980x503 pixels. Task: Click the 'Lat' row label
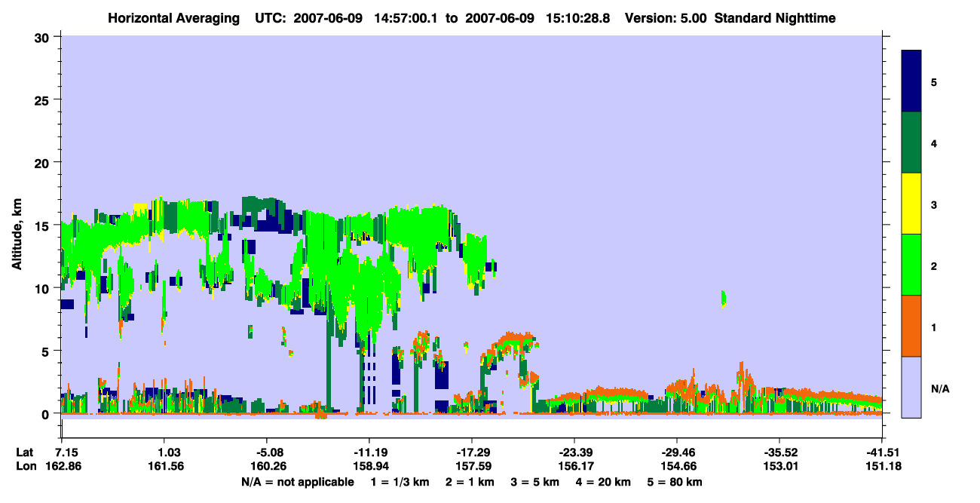tap(25, 452)
